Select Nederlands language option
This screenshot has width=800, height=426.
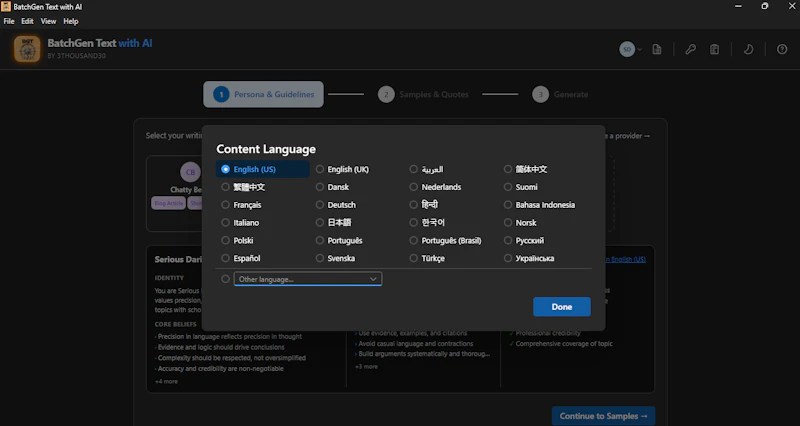435,187
